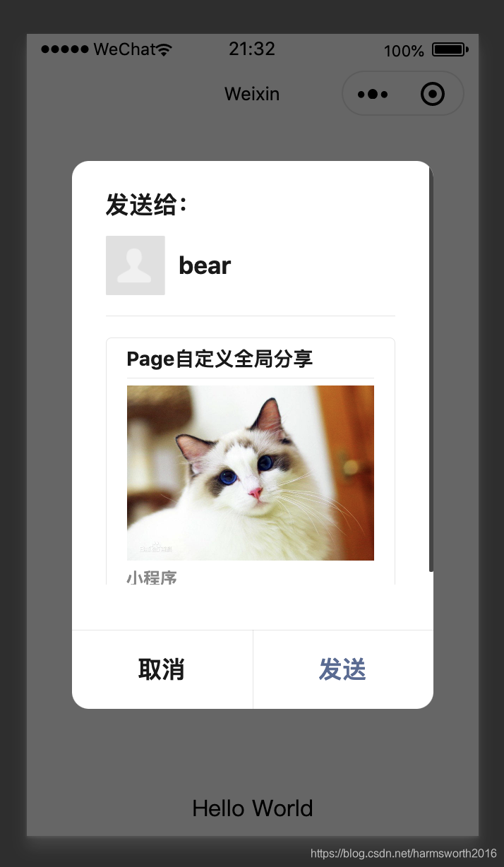Click the Weixin navigation bar title
504x867 pixels.
pos(252,94)
